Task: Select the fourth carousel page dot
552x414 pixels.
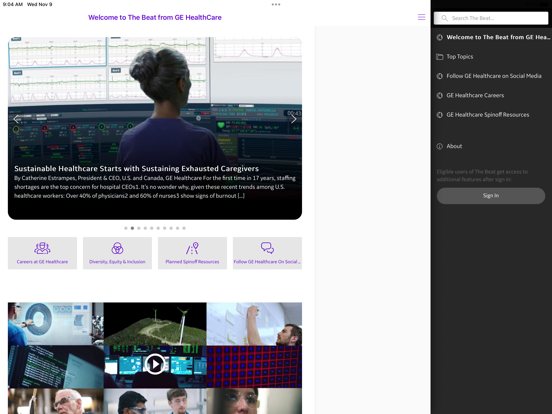Action: pos(145,228)
